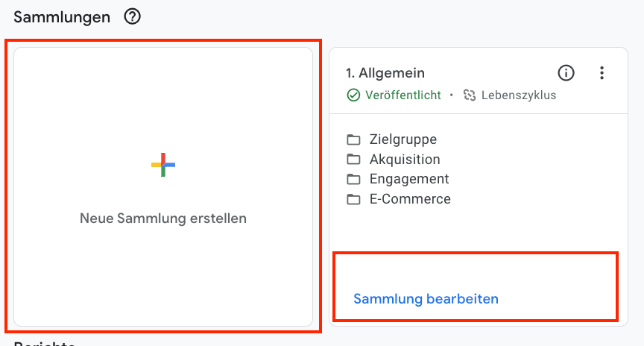This screenshot has height=346, width=644.
Task: Open the three-dot menu on Allgemein card
Action: (602, 73)
